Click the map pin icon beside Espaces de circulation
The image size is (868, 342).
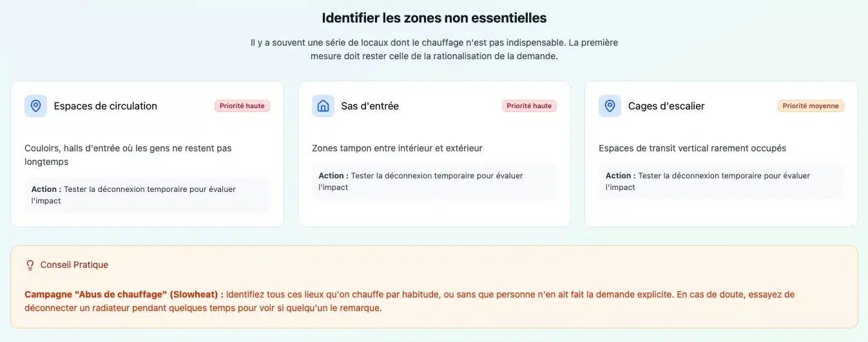(x=35, y=106)
